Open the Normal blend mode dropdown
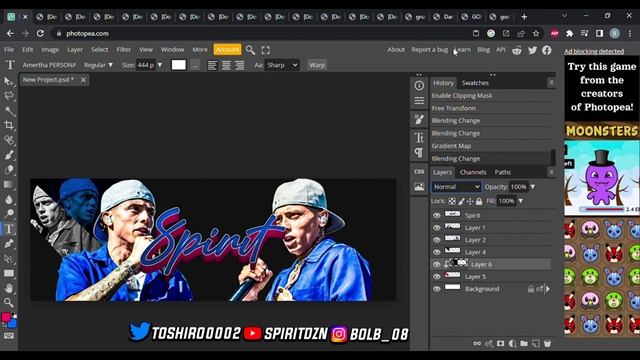This screenshot has height=360, width=640. (456, 187)
